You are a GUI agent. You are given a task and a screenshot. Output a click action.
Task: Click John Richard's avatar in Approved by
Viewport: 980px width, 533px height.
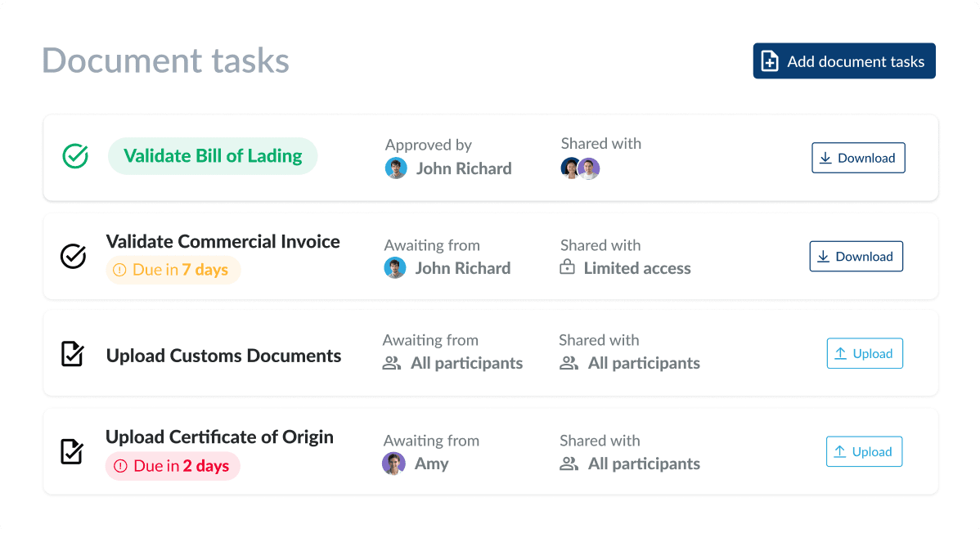(x=396, y=168)
